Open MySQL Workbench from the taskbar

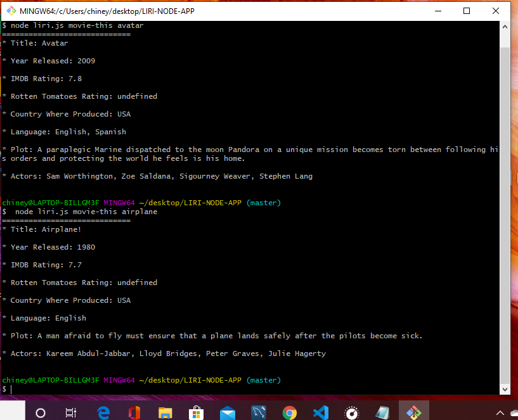click(258, 413)
